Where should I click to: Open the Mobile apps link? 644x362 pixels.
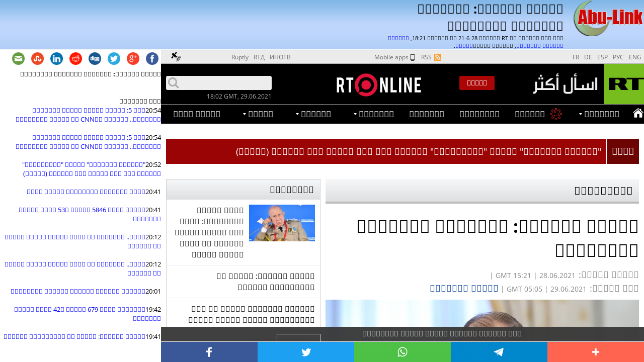(391, 57)
